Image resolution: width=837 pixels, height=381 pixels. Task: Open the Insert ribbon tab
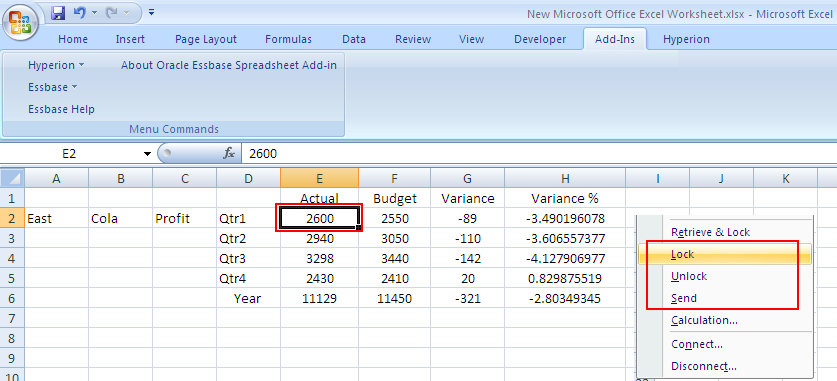pyautogui.click(x=130, y=39)
